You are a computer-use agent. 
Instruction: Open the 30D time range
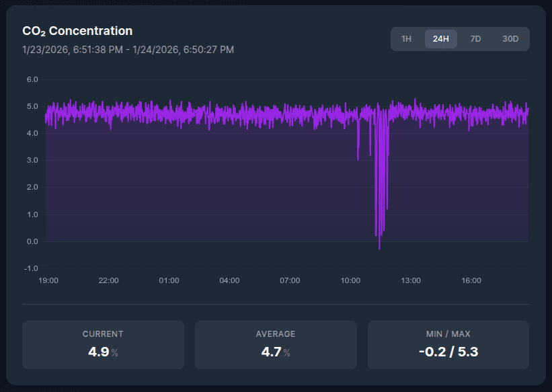coord(510,39)
